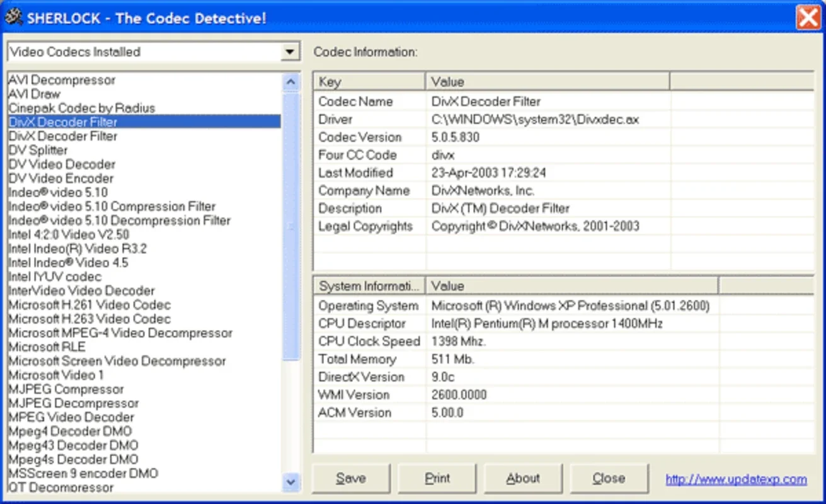This screenshot has width=826, height=504.
Task: Click the Four CC Code row
Action: [x=564, y=155]
